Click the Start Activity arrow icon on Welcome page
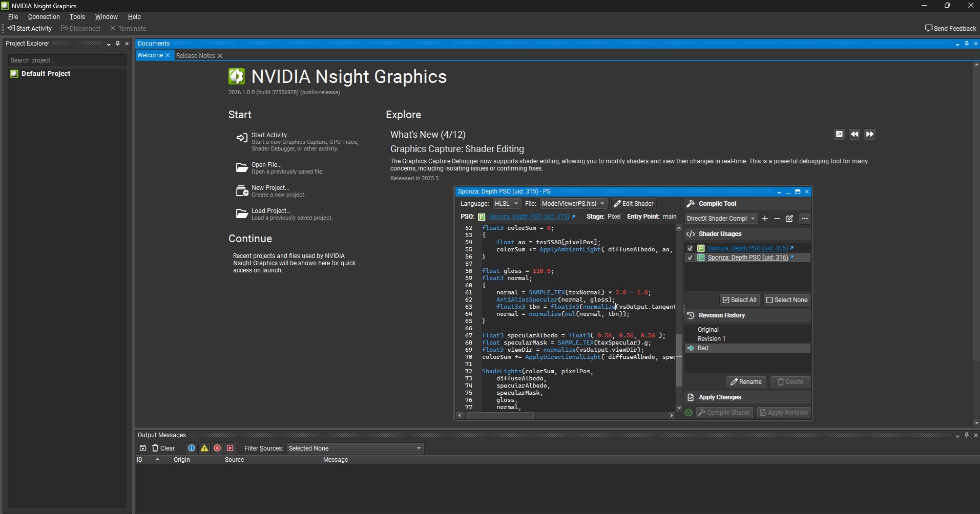 pyautogui.click(x=242, y=138)
